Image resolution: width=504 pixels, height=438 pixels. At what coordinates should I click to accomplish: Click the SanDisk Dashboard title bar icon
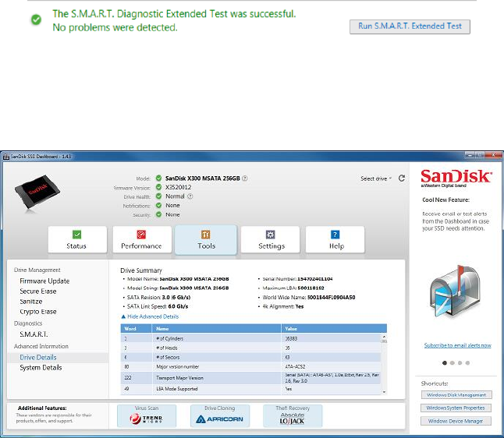click(x=6, y=157)
